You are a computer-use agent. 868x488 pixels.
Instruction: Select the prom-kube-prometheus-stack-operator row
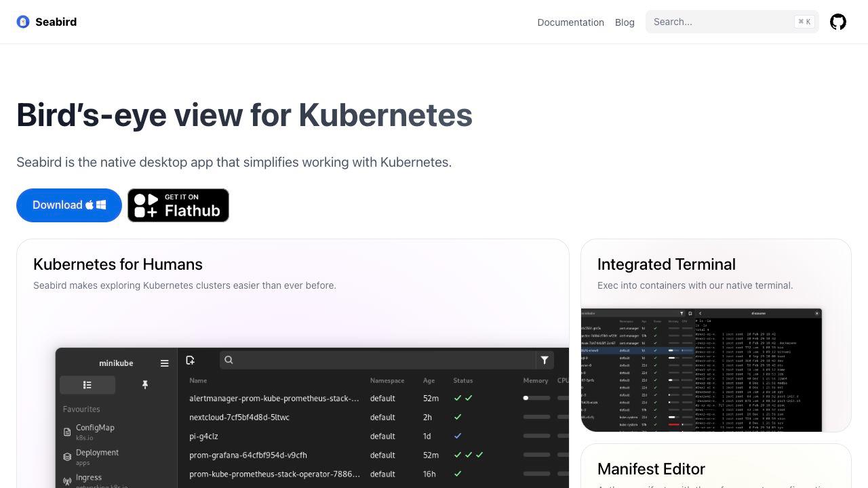point(374,474)
